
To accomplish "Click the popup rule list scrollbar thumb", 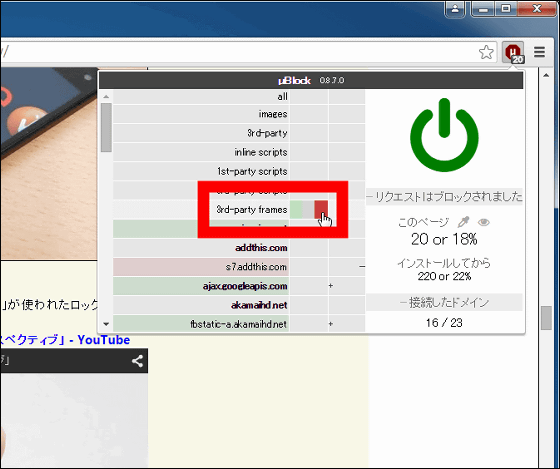I will pos(106,128).
